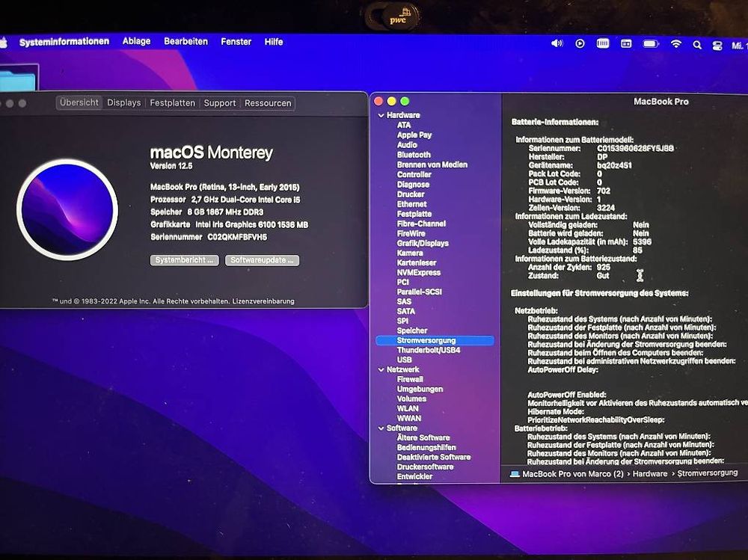Screen dimensions: 748x560
Task: Click the macOS Monterey logo image
Action: (x=67, y=209)
